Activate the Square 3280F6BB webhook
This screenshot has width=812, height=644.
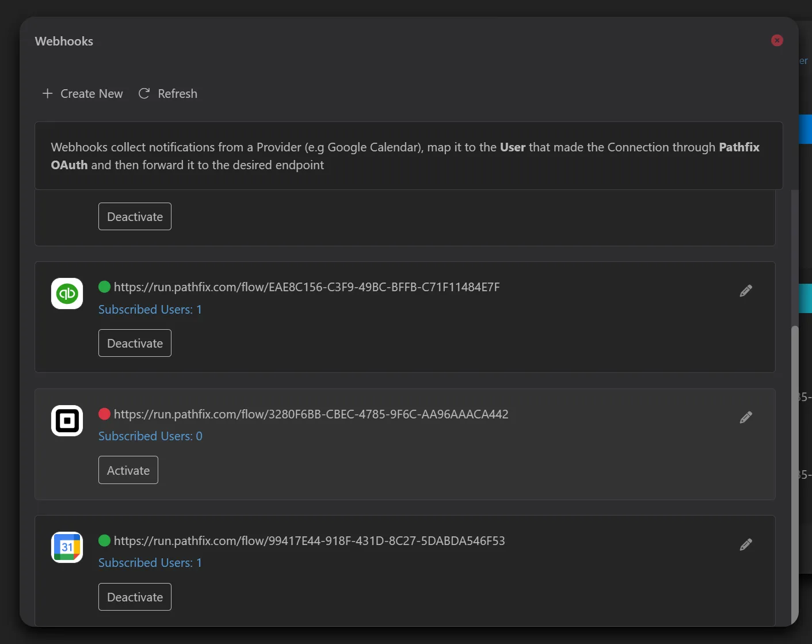(128, 470)
